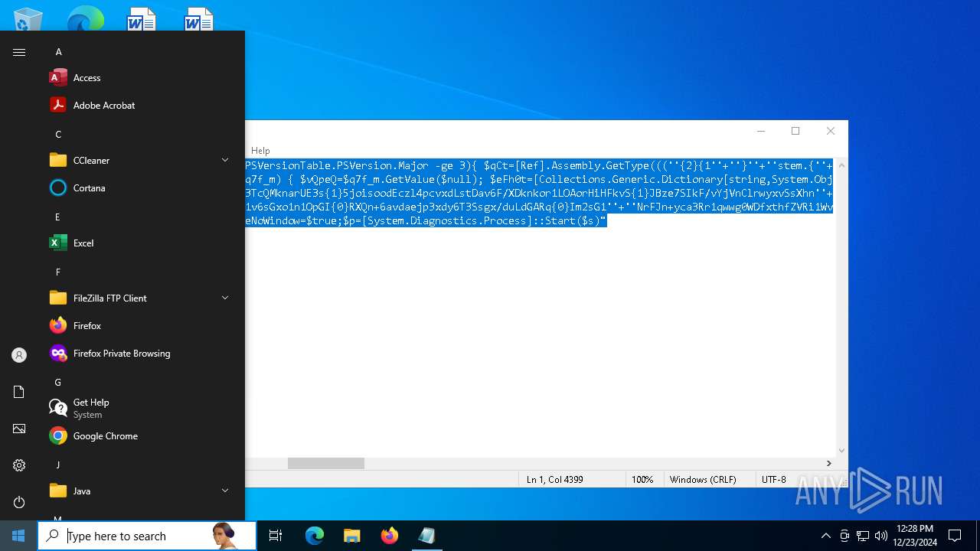The width and height of the screenshot is (980, 551).
Task: Open the Java folder entry
Action: click(141, 491)
